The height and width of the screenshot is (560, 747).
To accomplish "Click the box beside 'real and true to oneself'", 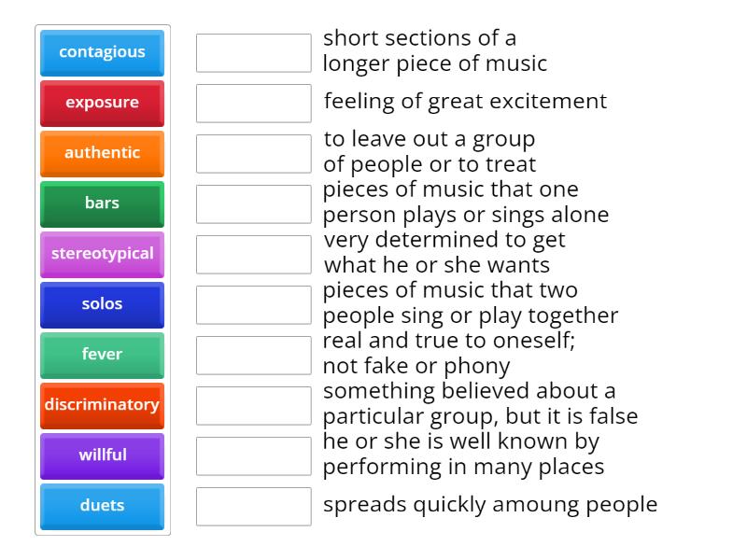I will click(x=253, y=356).
